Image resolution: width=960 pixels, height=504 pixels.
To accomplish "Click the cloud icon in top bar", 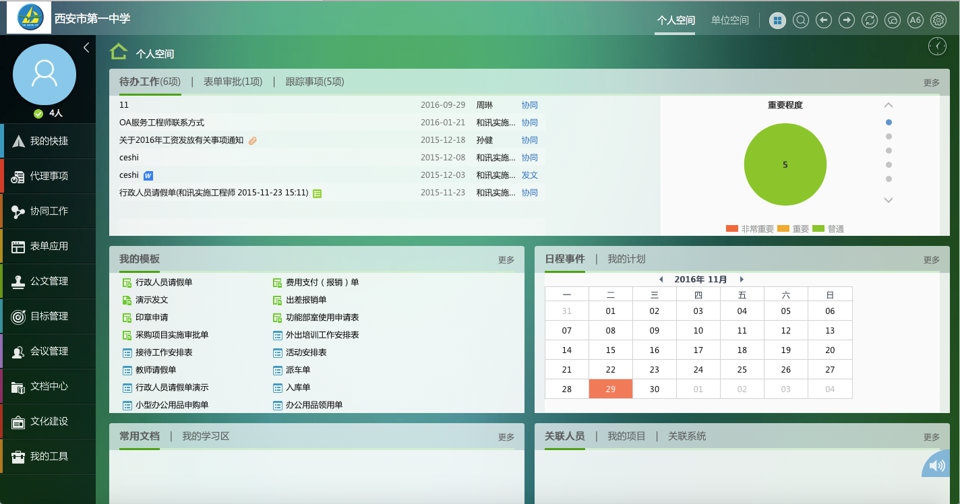I will 892,20.
